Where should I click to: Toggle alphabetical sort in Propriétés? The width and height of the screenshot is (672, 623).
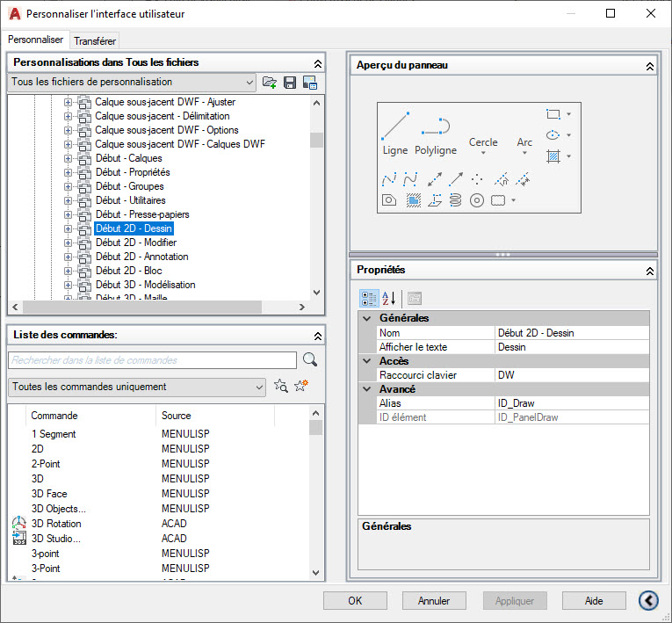point(390,298)
